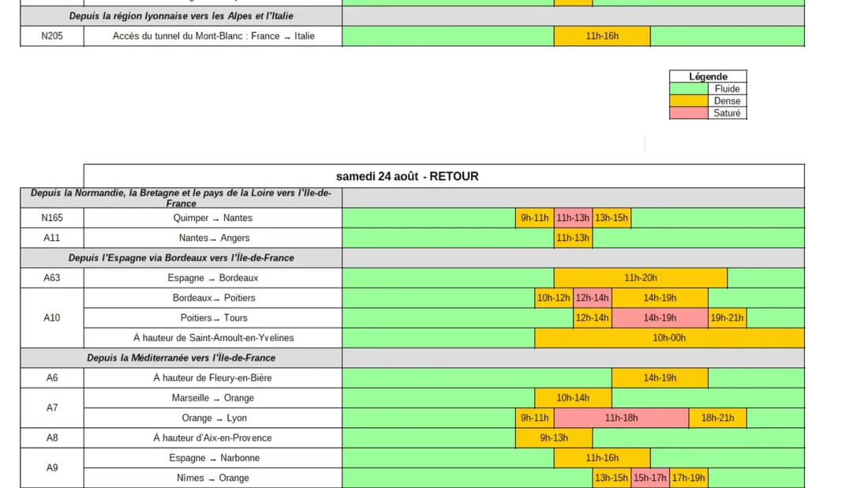Select the Quimper → Nantes route cell
Screen dimensions: 868x488
point(213,218)
